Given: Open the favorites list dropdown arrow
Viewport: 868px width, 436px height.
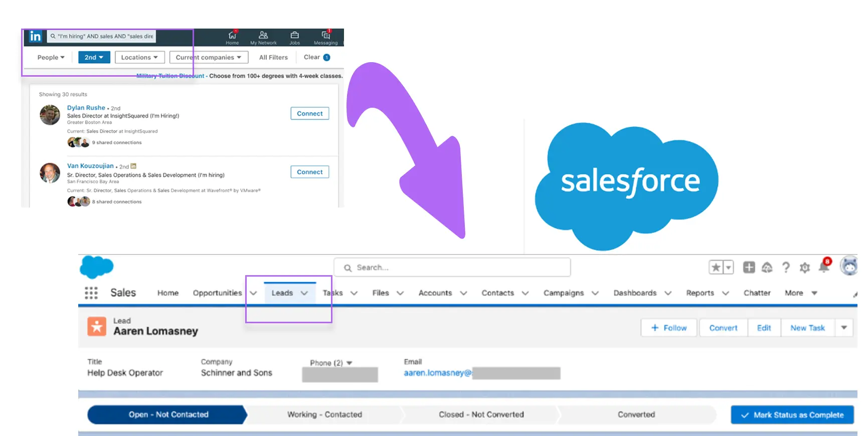Looking at the screenshot, I should point(729,268).
